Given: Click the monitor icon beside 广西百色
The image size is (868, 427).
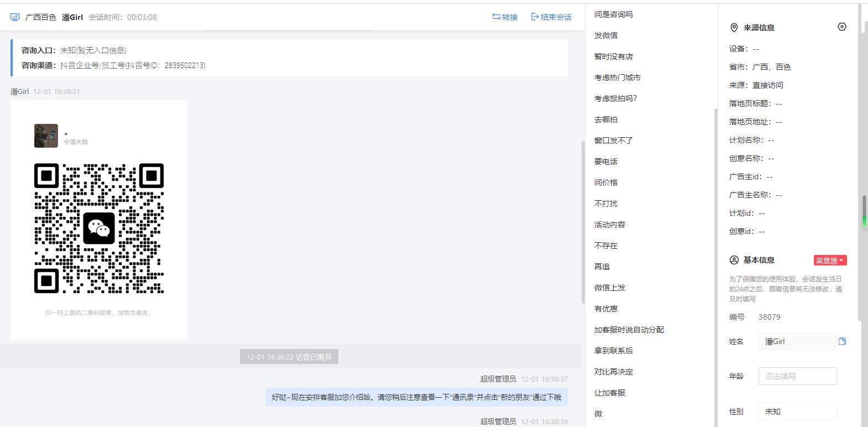Looking at the screenshot, I should point(15,17).
